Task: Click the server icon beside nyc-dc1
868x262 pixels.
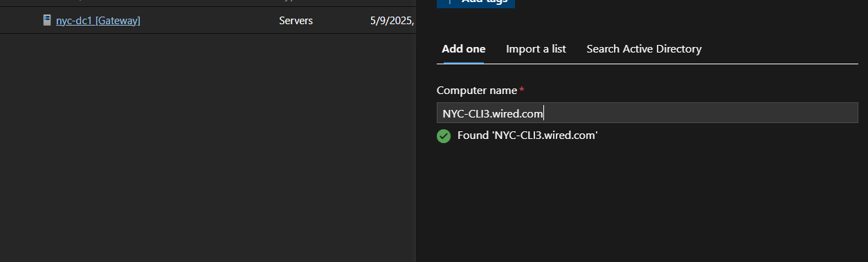Action: 47,21
